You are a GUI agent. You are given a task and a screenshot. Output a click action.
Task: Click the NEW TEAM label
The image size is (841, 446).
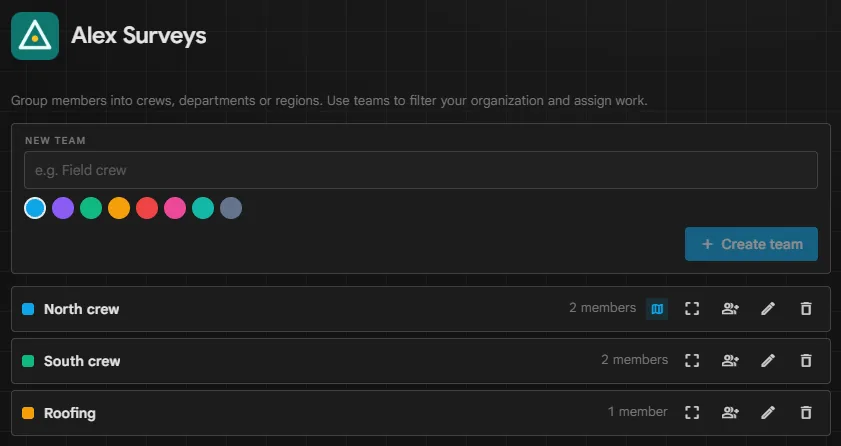pyautogui.click(x=55, y=140)
